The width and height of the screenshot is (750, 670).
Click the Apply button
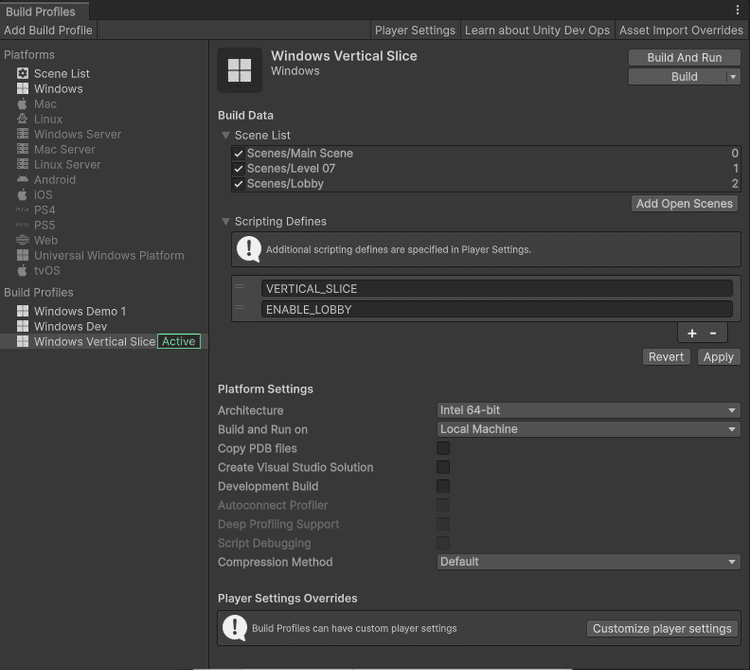point(718,357)
